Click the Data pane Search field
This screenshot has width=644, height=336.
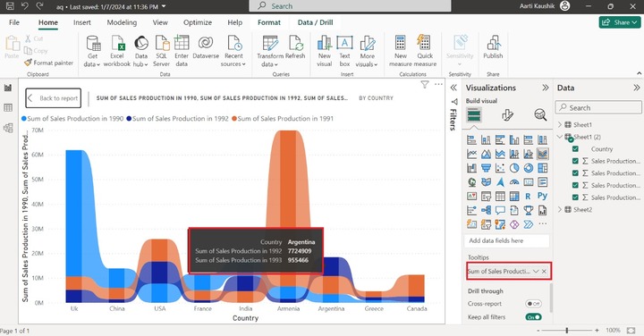[x=598, y=107]
